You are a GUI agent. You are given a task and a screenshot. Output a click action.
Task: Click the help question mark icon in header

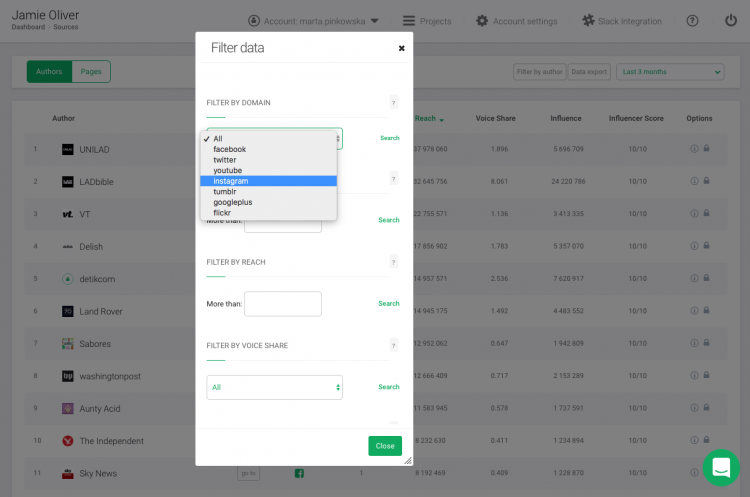point(692,21)
